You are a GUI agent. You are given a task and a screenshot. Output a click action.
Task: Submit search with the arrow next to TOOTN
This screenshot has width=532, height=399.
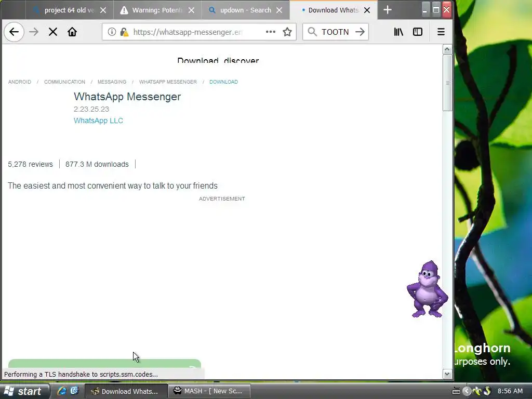(360, 32)
